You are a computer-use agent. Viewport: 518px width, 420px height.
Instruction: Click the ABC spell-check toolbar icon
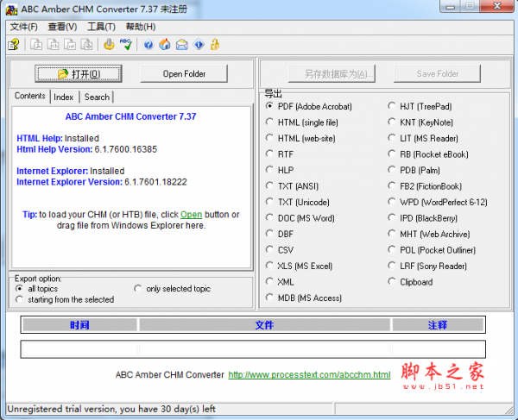coord(125,44)
